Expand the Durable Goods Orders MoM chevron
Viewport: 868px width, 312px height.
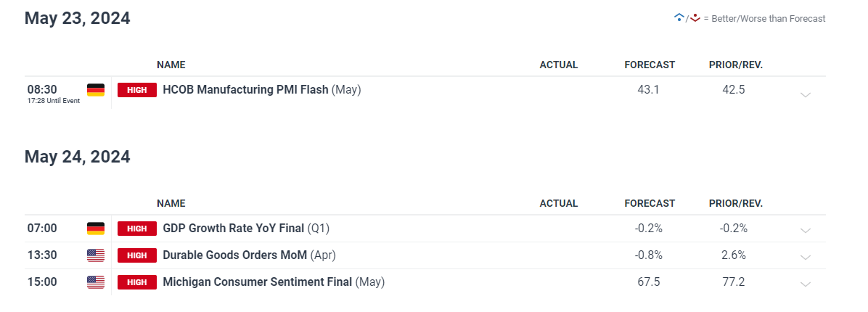tap(806, 258)
